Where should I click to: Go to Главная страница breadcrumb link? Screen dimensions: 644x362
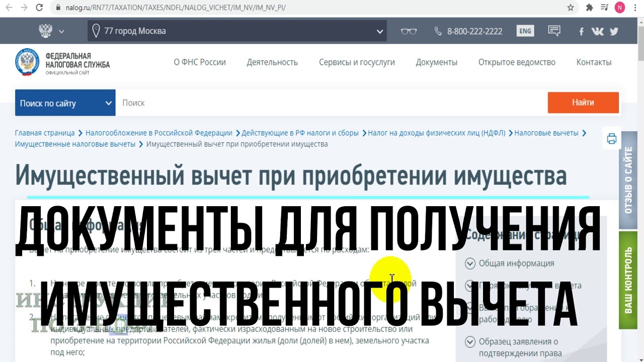[45, 133]
